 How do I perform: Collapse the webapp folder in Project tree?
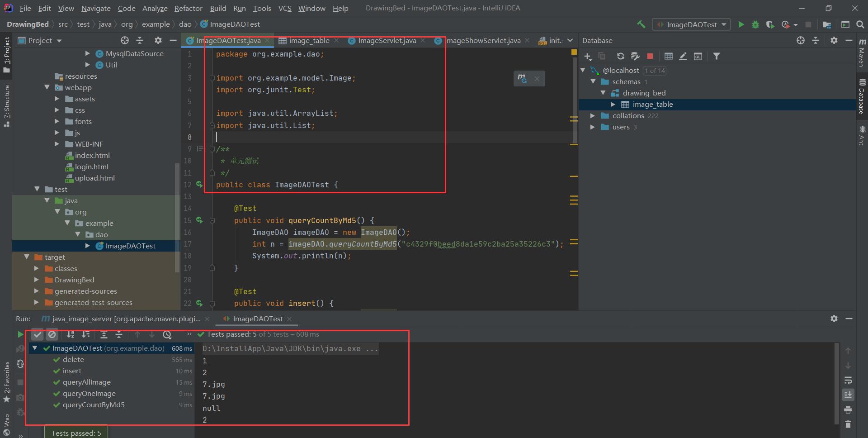47,87
